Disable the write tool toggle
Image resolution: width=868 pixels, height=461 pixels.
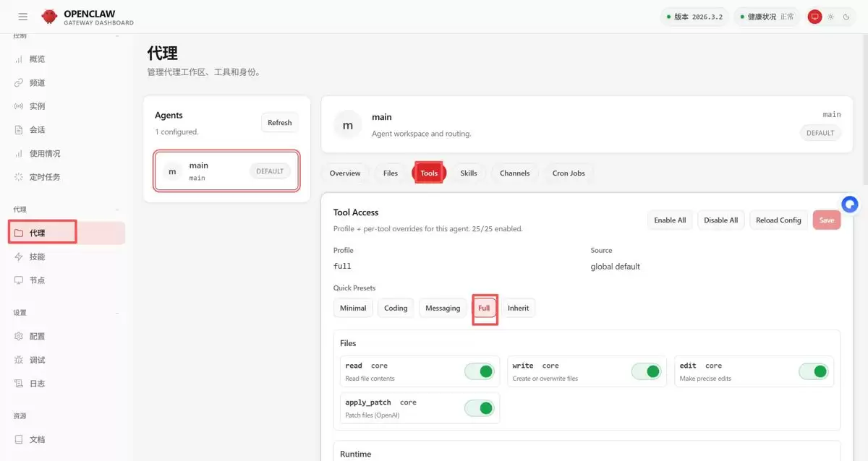point(647,371)
